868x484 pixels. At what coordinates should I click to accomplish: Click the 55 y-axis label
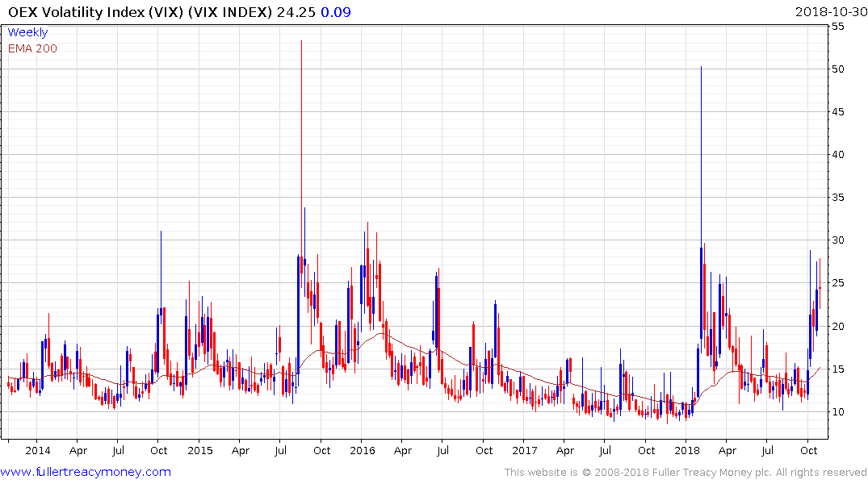click(837, 27)
